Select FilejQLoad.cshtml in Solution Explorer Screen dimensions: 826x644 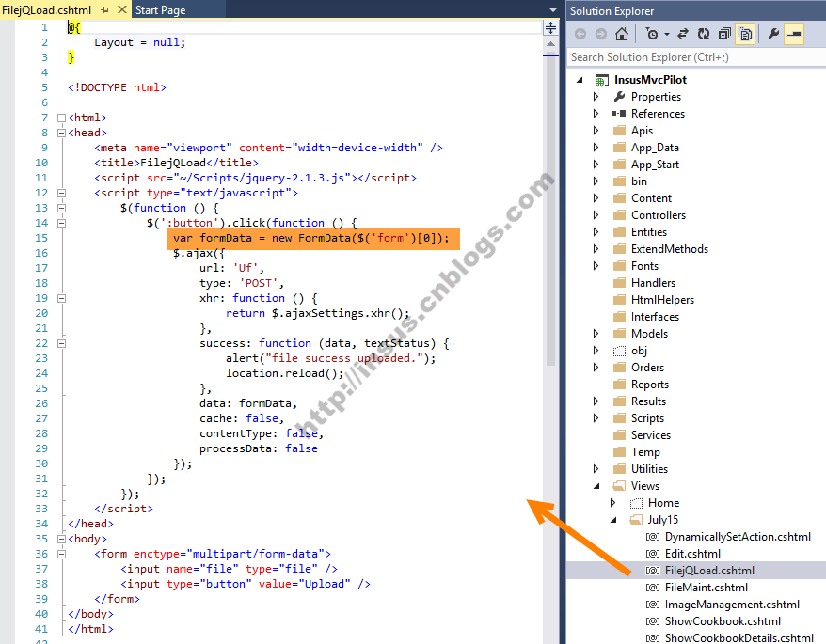709,571
